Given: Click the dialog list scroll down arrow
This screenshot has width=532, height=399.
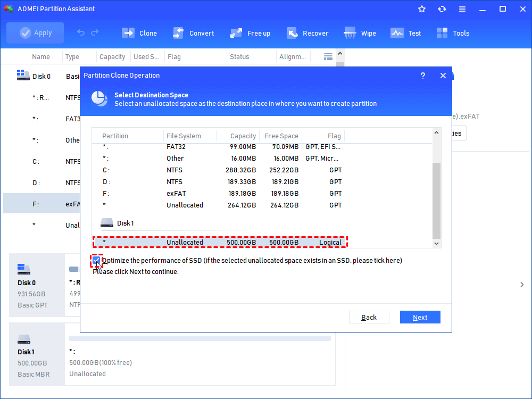Looking at the screenshot, I should tap(437, 243).
